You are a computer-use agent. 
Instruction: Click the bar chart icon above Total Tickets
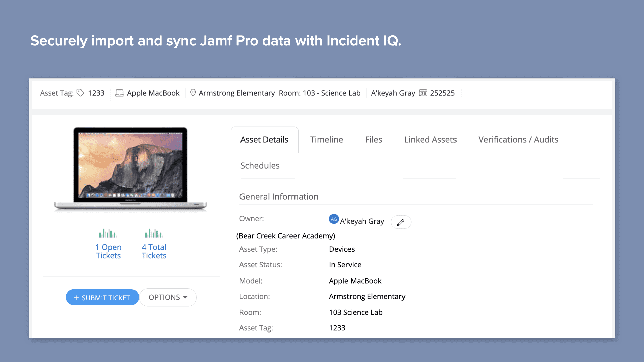click(x=154, y=233)
